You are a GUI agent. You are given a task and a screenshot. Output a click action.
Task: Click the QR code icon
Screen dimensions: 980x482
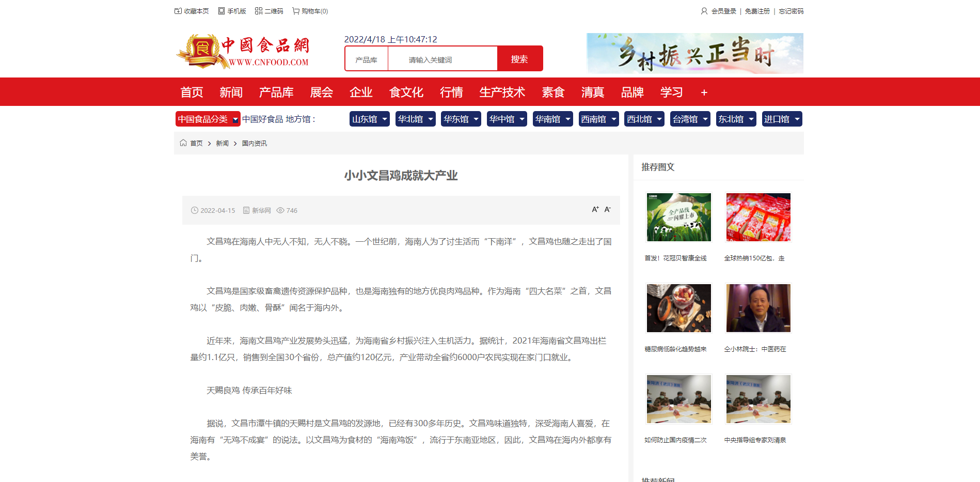[x=259, y=11]
